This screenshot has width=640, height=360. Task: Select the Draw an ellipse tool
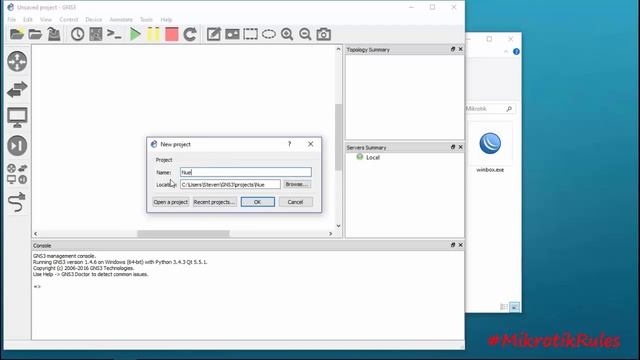269,34
